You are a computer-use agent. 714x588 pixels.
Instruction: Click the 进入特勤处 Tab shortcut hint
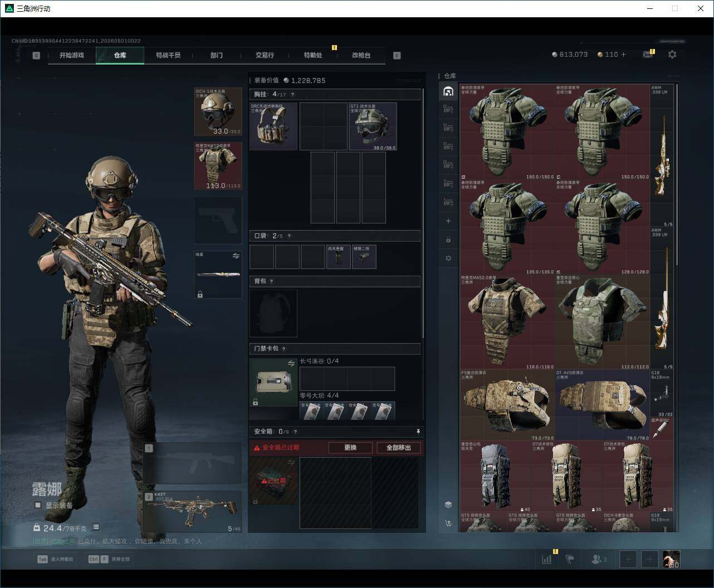(55, 559)
